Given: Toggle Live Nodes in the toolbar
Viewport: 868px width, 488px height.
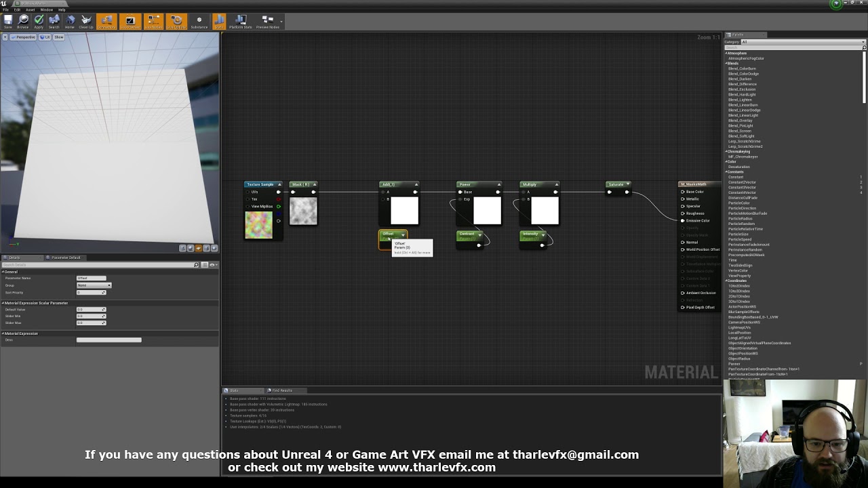Looking at the screenshot, I should (x=153, y=22).
